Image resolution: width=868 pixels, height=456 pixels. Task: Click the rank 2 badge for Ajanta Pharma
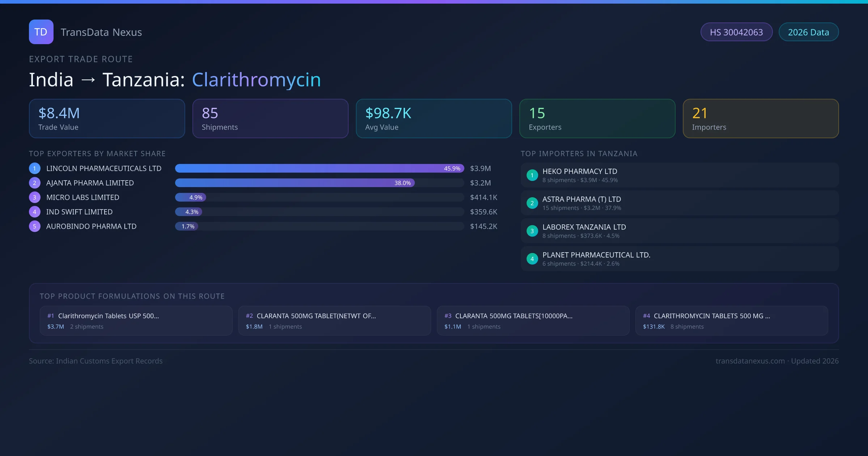pos(34,183)
